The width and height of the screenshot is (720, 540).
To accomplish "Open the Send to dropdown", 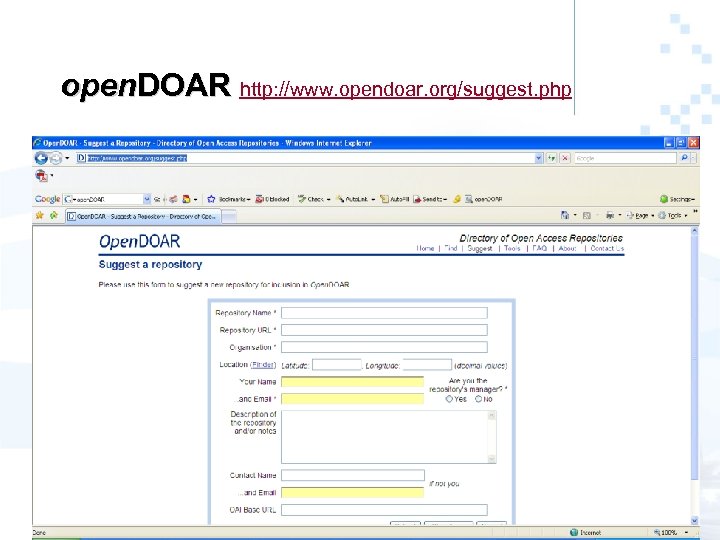I will click(430, 199).
